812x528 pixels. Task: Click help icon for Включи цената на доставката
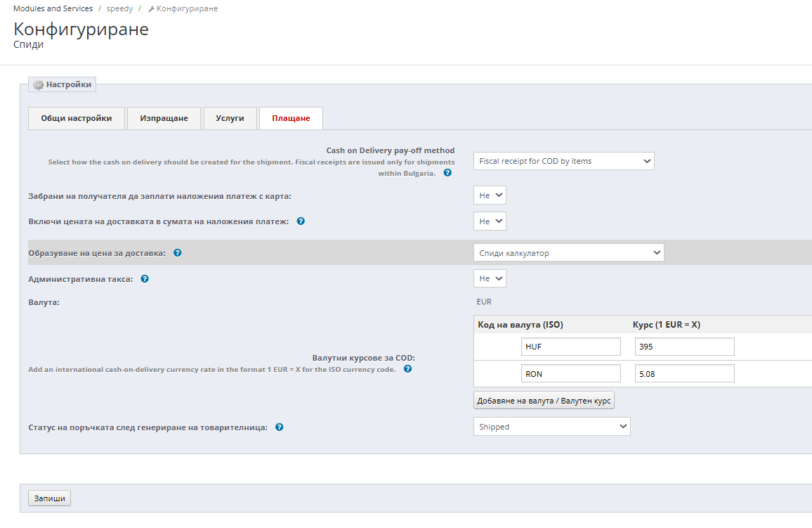[301, 221]
